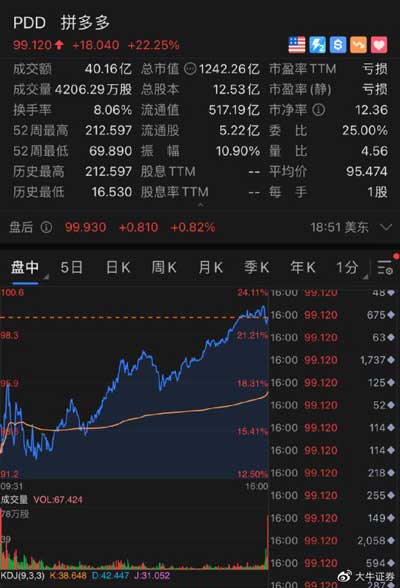Tap the KDJ(9,3,3) indicator label
The width and height of the screenshot is (400, 588).
click(22, 576)
